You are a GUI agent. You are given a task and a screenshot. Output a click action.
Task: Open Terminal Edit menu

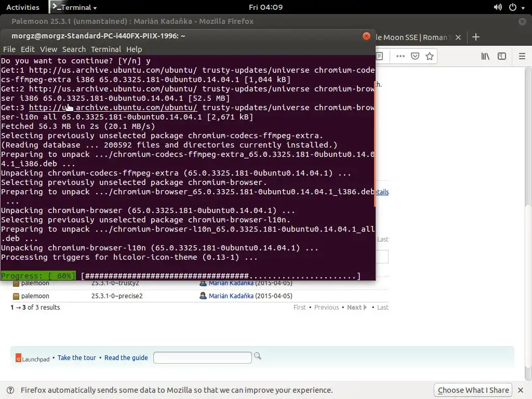coord(28,49)
